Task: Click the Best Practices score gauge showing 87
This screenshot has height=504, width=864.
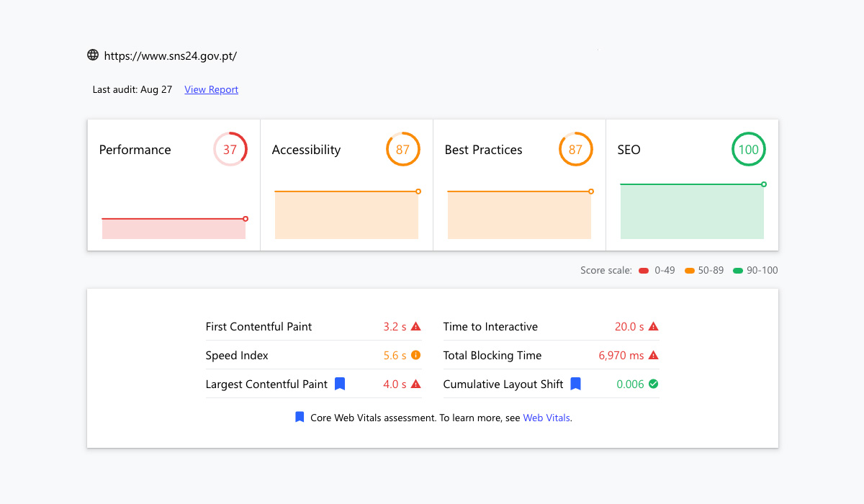Action: (x=575, y=150)
